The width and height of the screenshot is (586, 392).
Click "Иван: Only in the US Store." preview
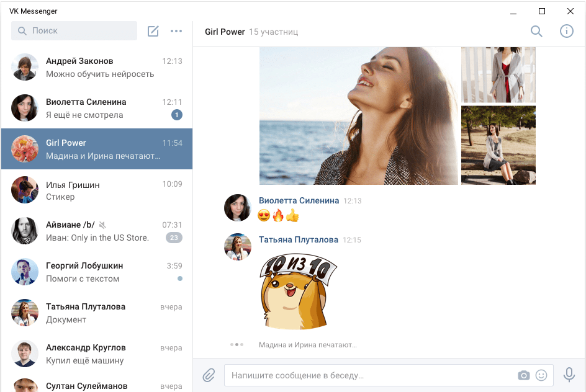tap(97, 238)
